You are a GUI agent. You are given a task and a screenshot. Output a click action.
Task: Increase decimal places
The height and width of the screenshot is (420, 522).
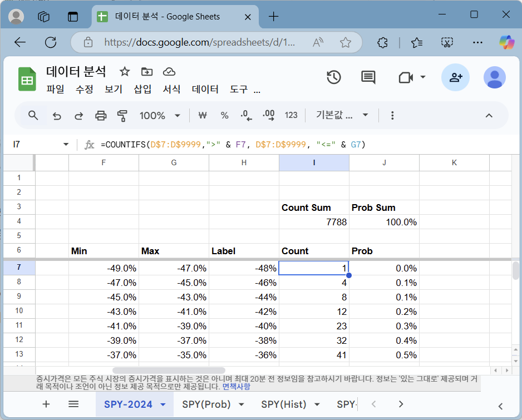pyautogui.click(x=269, y=116)
